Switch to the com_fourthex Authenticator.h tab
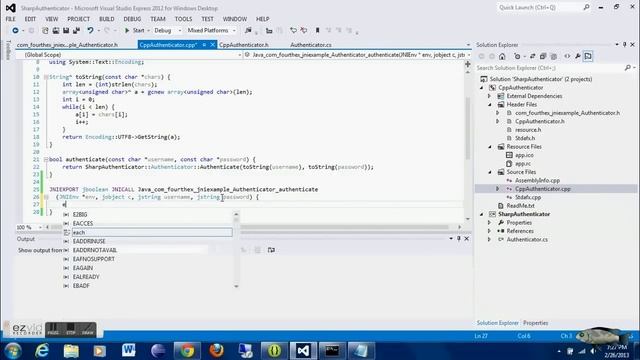The image size is (640, 360). click(x=67, y=45)
